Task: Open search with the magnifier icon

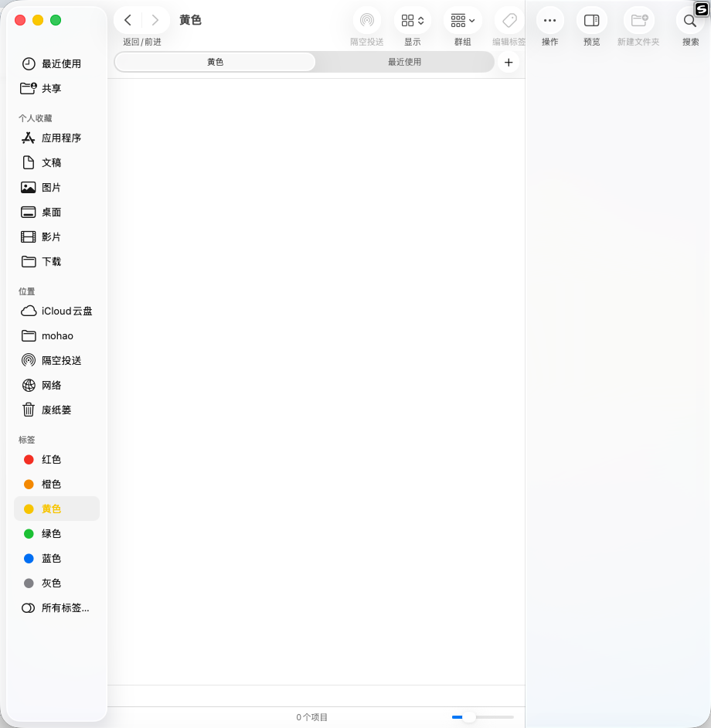Action: coord(690,20)
